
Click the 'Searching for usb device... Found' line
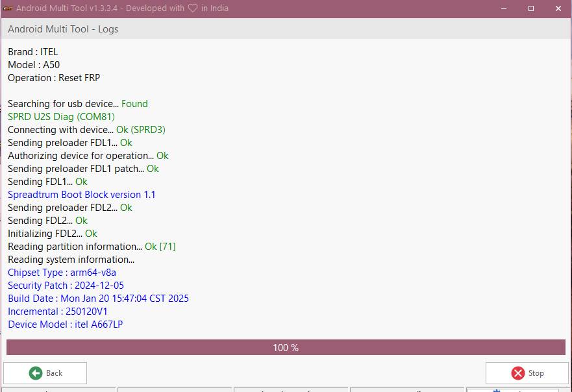[x=78, y=104]
